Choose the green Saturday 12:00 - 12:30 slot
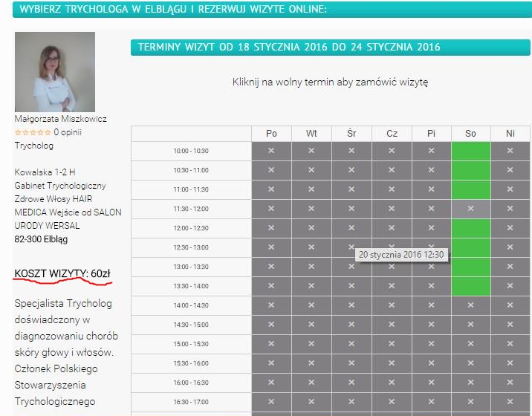Screen dimensions: 532x416 click(x=470, y=228)
